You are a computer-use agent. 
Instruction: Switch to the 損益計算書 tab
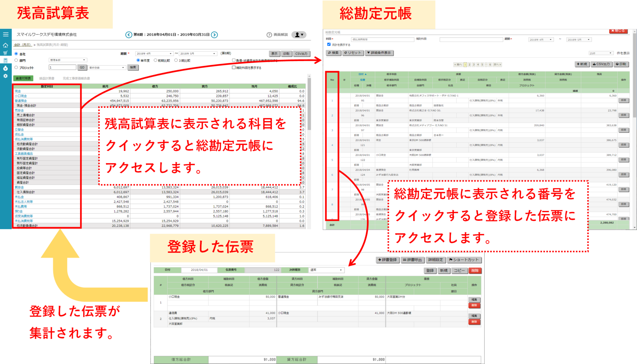(x=46, y=78)
